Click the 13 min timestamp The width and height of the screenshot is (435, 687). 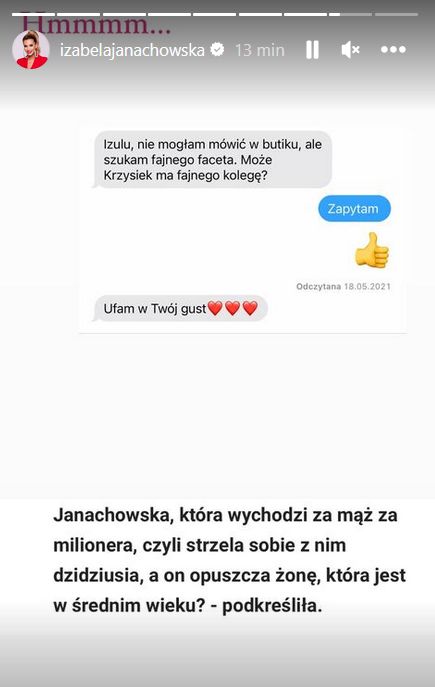pos(259,50)
